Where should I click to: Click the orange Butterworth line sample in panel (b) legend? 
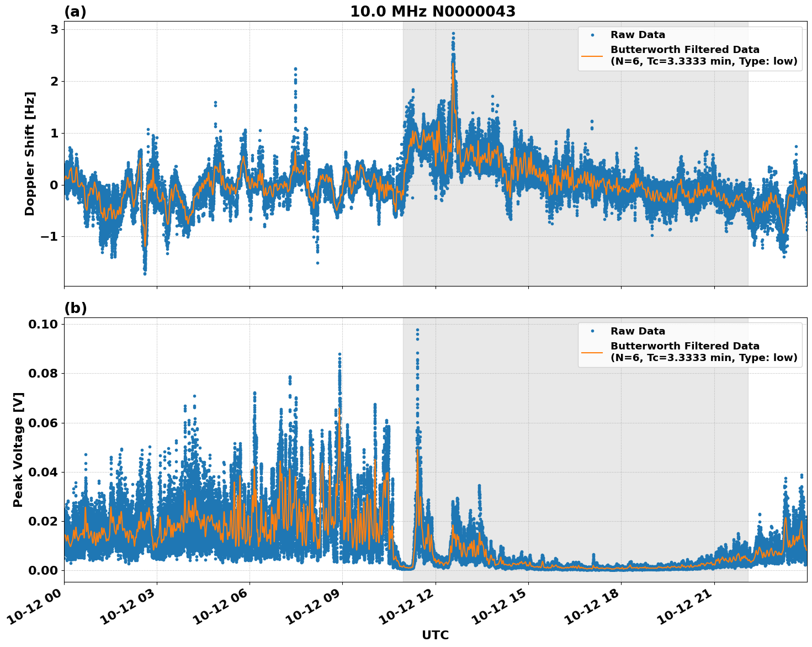coord(592,352)
